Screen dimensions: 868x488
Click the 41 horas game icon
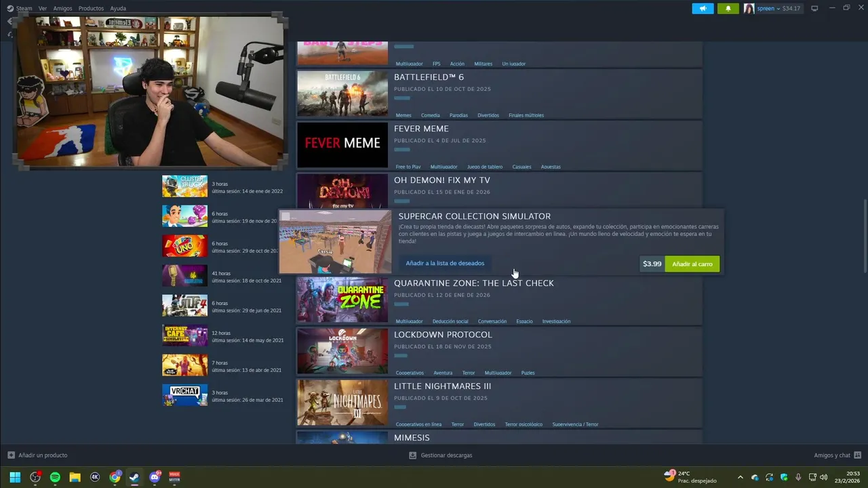click(184, 276)
